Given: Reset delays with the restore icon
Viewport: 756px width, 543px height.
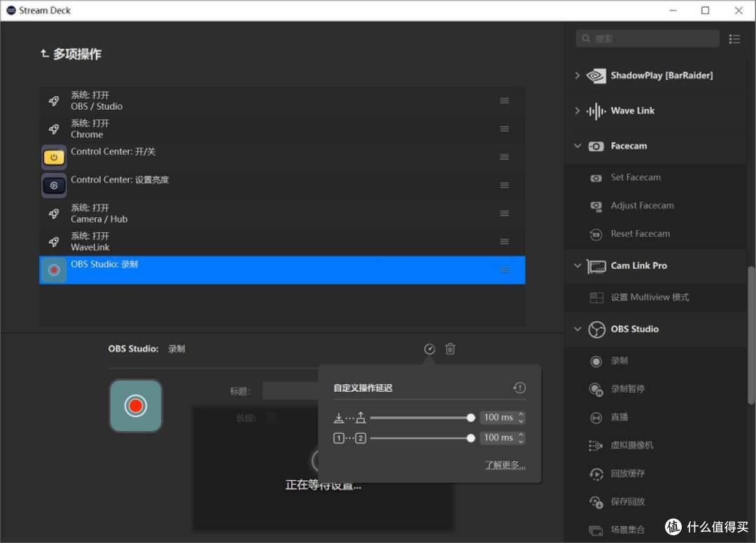Looking at the screenshot, I should pos(519,388).
